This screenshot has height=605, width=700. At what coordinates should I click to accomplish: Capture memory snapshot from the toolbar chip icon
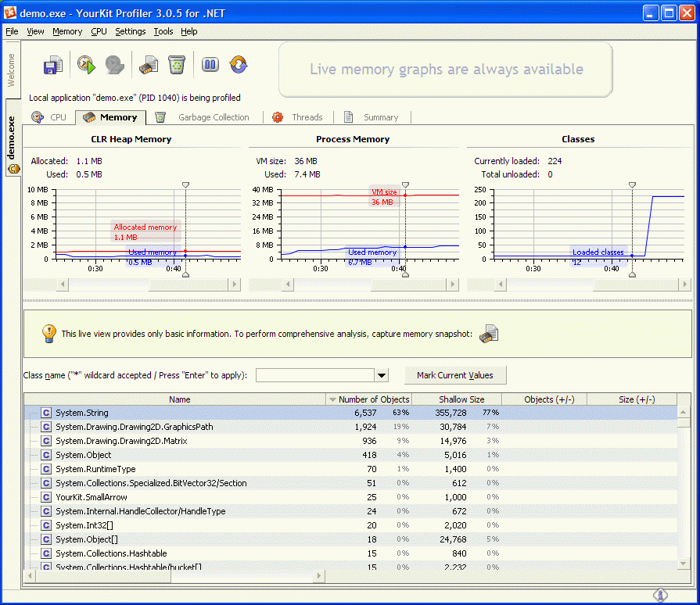(149, 65)
